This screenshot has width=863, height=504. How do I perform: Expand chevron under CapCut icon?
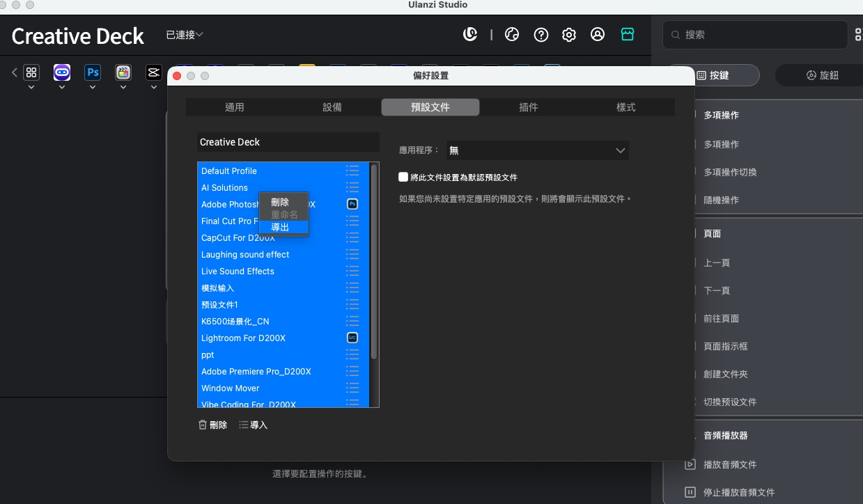tap(154, 88)
